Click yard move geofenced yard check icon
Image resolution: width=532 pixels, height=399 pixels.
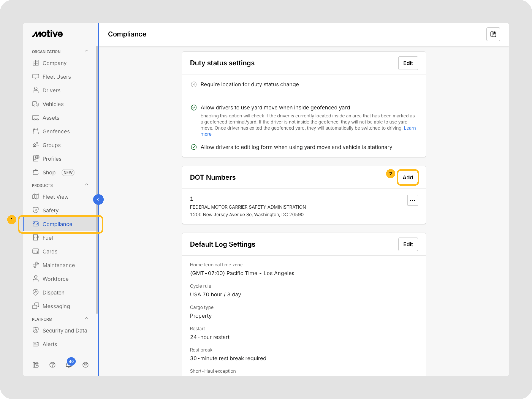click(x=194, y=108)
